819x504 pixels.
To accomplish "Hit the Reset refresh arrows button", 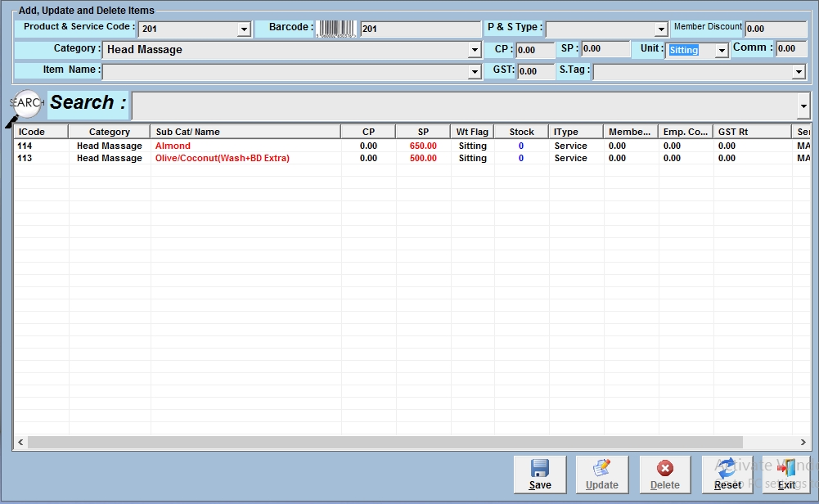I will [x=727, y=475].
